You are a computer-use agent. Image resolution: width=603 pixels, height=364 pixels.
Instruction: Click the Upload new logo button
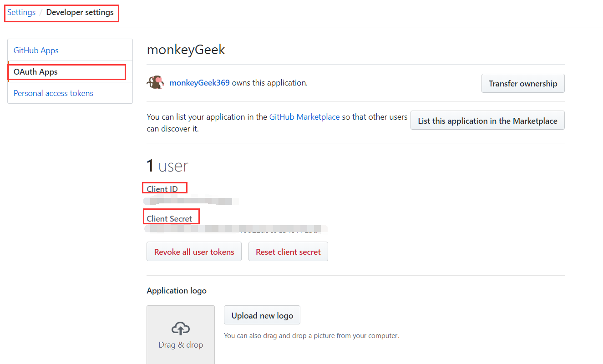262,315
